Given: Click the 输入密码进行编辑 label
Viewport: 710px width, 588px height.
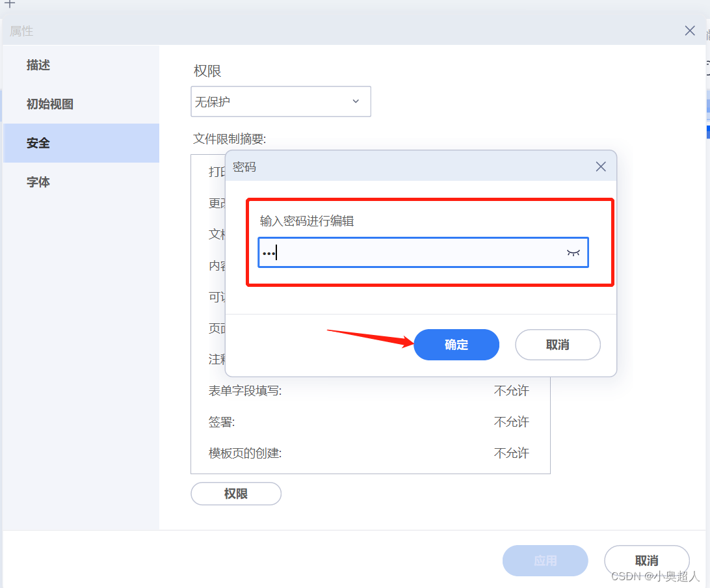Looking at the screenshot, I should 306,221.
